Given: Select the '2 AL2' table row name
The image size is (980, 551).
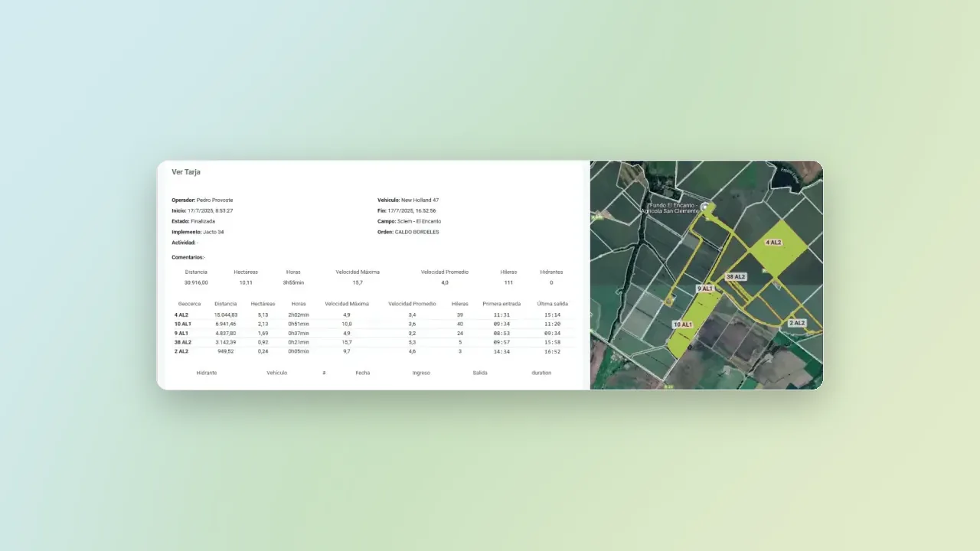Looking at the screenshot, I should pyautogui.click(x=181, y=351).
